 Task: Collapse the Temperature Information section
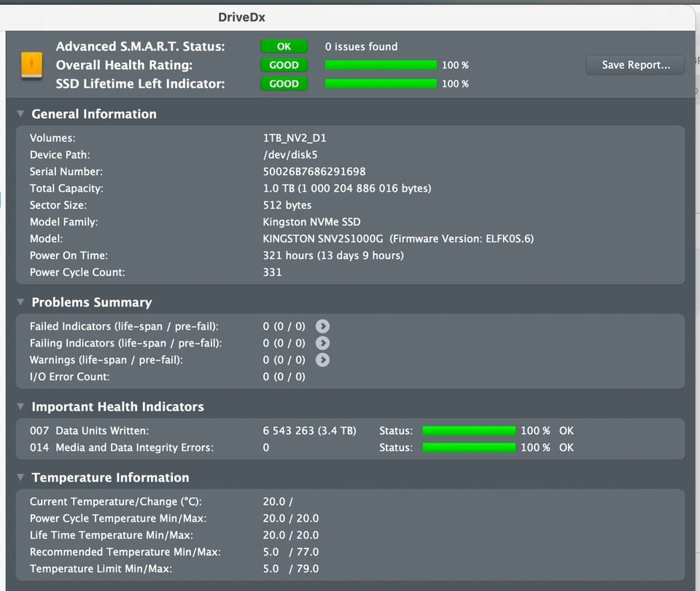20,477
